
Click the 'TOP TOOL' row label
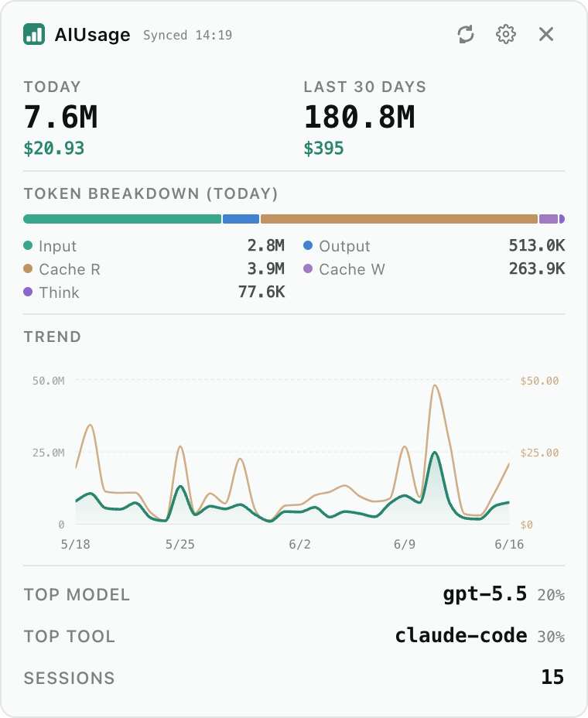pyautogui.click(x=69, y=637)
